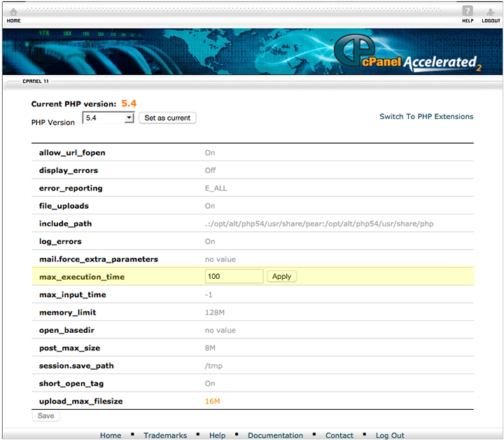Image resolution: width=504 pixels, height=440 pixels.
Task: Open footer Help link
Action: tap(217, 435)
